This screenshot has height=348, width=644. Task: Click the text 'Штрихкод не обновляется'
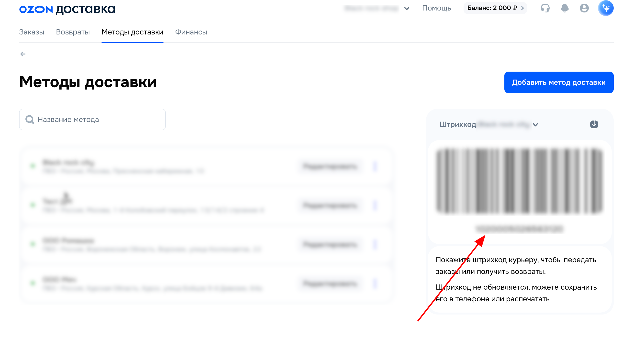click(482, 287)
